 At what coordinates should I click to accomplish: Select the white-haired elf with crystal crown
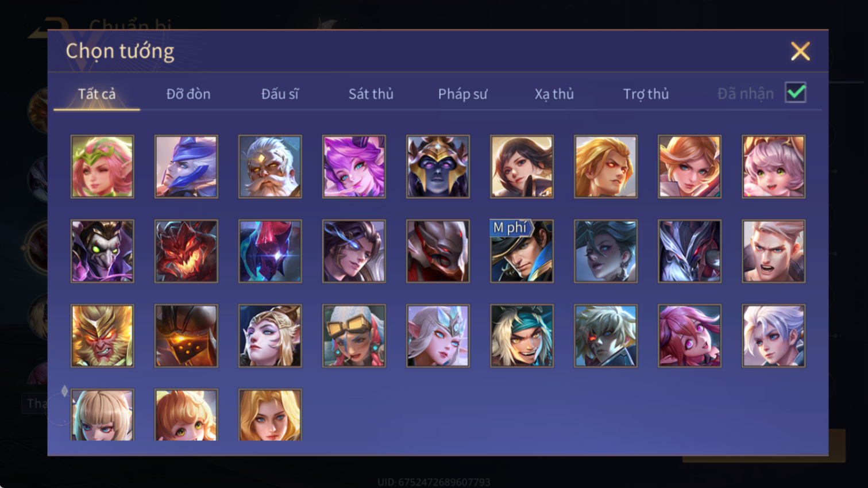pos(438,336)
